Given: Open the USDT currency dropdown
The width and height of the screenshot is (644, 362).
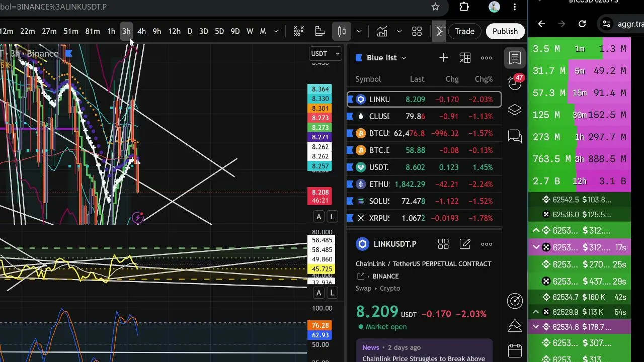Looking at the screenshot, I should (x=326, y=53).
